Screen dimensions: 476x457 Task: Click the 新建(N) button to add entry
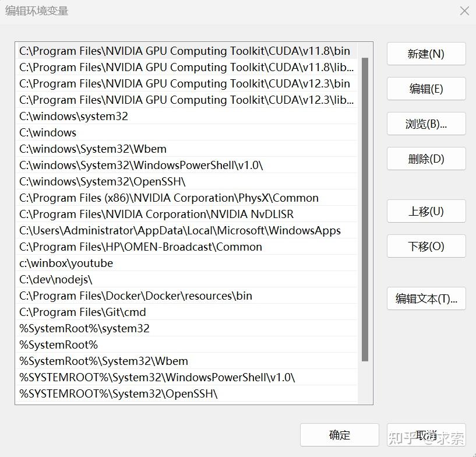(x=426, y=54)
